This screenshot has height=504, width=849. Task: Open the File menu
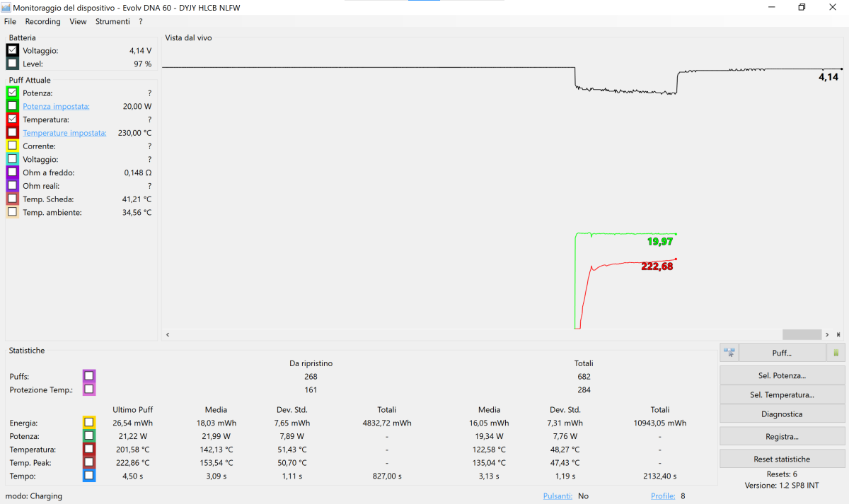click(10, 21)
